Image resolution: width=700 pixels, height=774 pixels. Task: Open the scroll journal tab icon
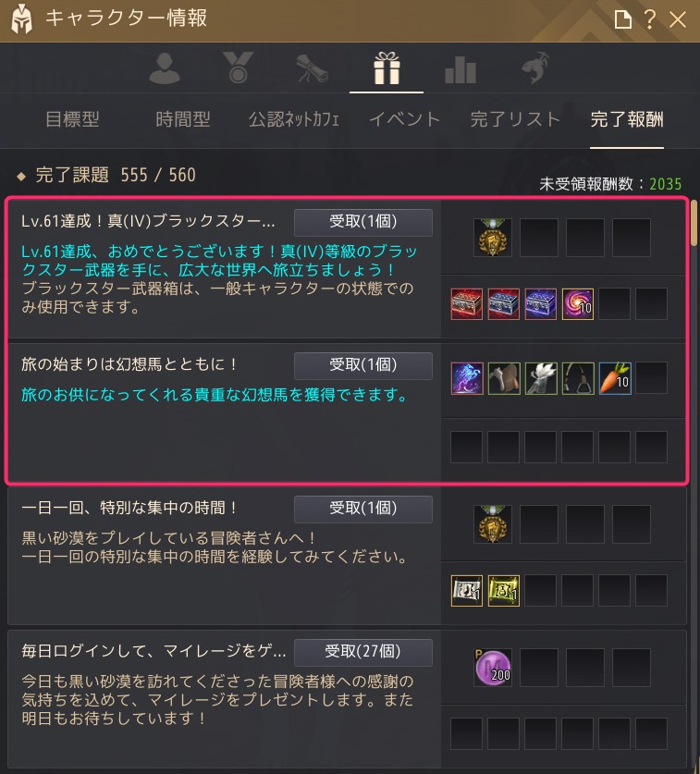click(x=312, y=68)
